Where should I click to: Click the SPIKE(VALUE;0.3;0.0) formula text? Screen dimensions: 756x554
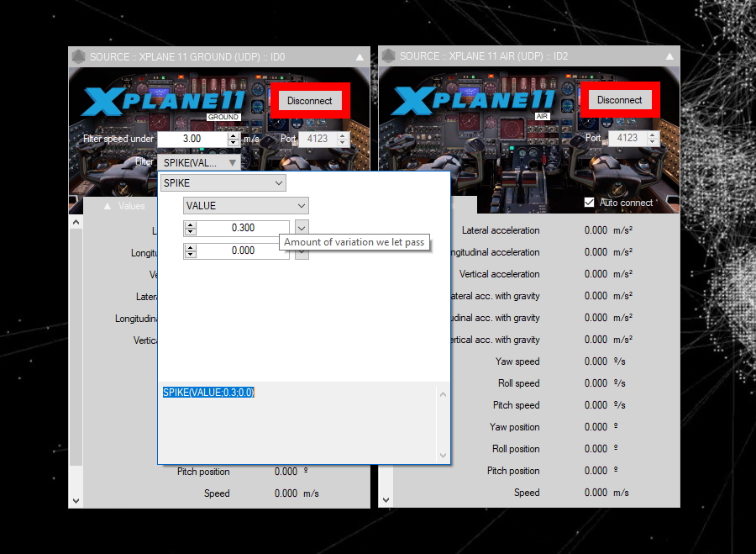tap(208, 393)
